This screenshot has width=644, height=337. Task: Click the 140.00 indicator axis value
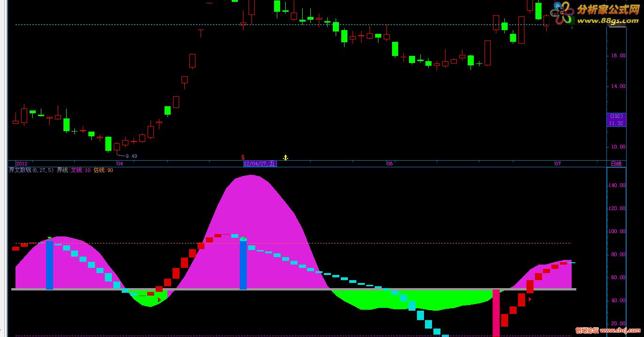(x=617, y=185)
